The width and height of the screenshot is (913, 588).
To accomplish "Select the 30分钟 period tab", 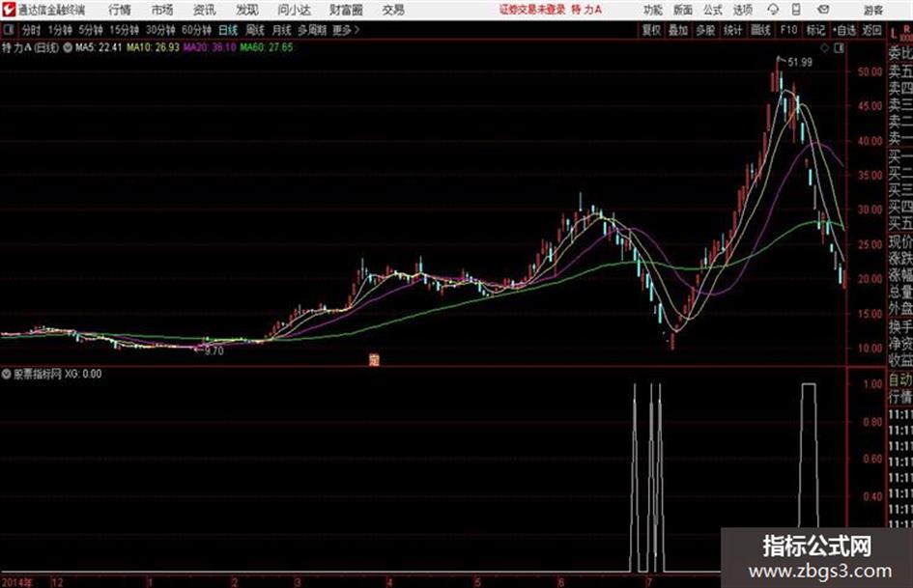I will pyautogui.click(x=160, y=30).
